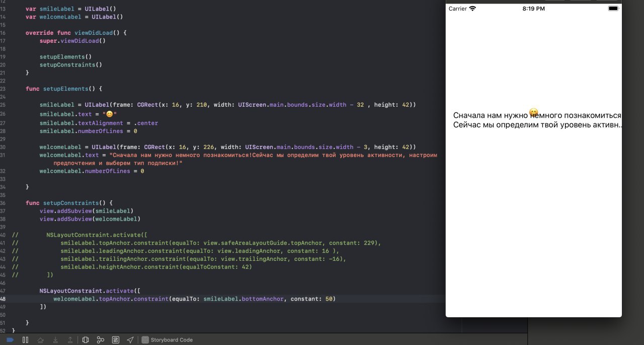Screen dimensions: 644x345
Task: Click the commented smileLabel.heightAnchor line
Action: (156, 267)
